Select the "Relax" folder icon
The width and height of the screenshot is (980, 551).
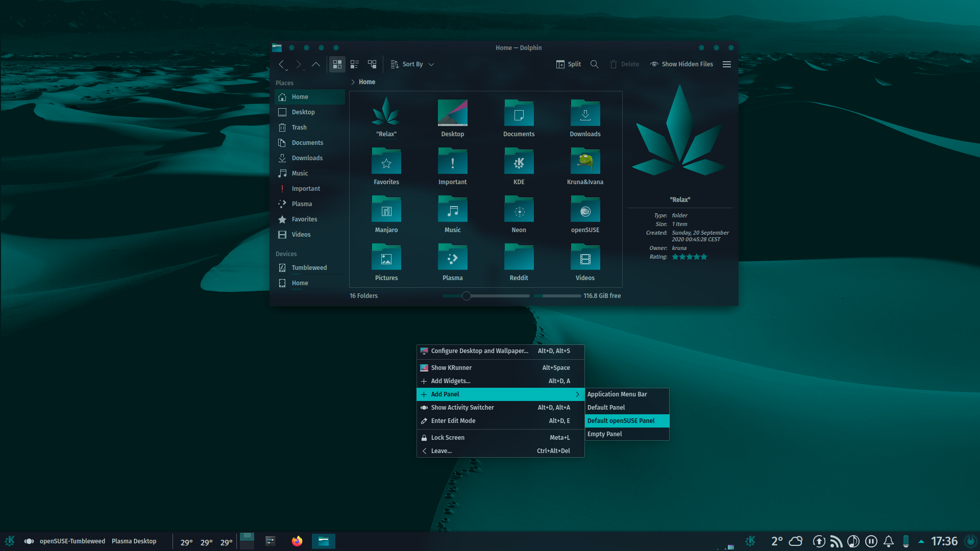[x=386, y=112]
